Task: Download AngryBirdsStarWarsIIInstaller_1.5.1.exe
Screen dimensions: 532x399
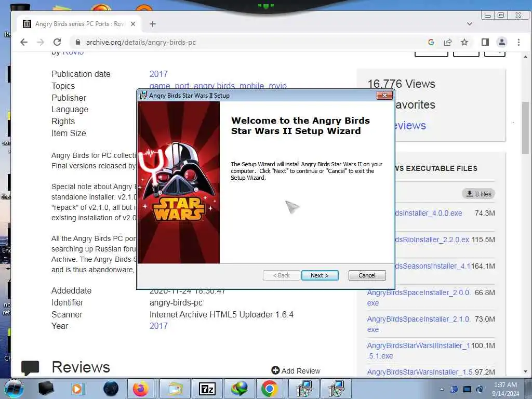Action: pyautogui.click(x=419, y=351)
